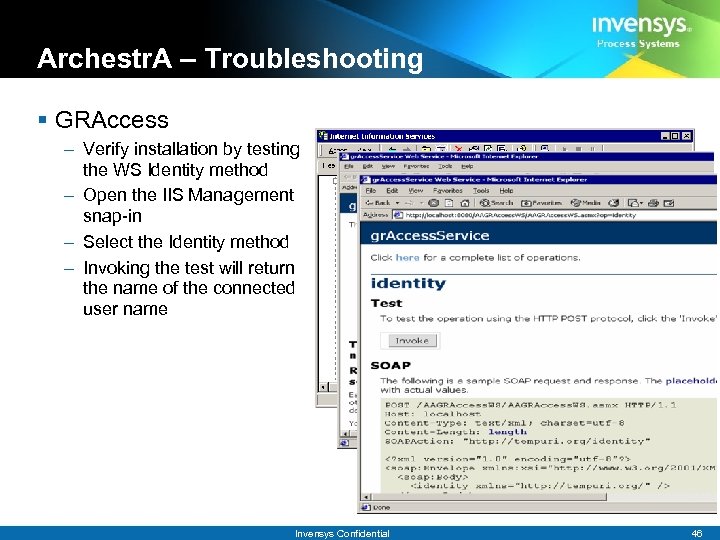Click Refresh icon in IIS toolbar
Screen dimensions: 720x540
tap(487, 149)
